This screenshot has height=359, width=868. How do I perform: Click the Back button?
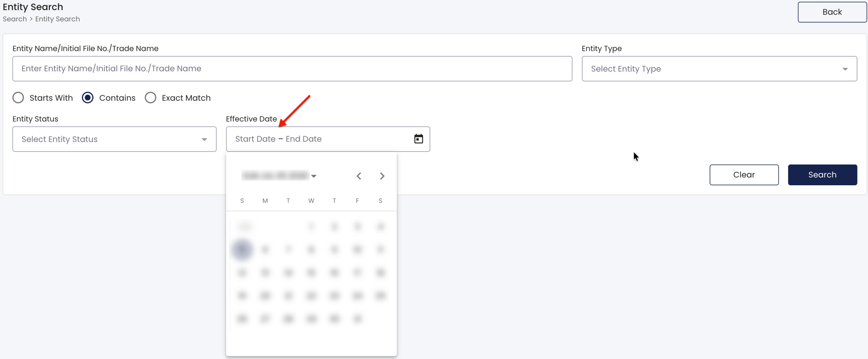click(x=832, y=12)
